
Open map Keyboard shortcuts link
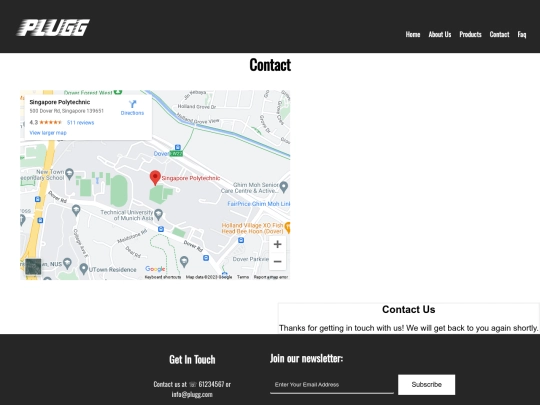coord(163,277)
